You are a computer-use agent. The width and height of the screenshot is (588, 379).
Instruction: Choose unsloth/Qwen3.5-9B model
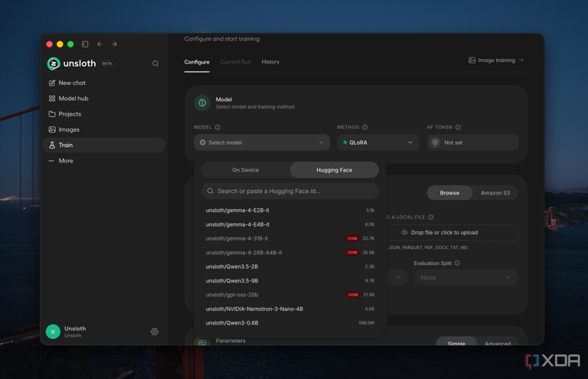(290, 281)
